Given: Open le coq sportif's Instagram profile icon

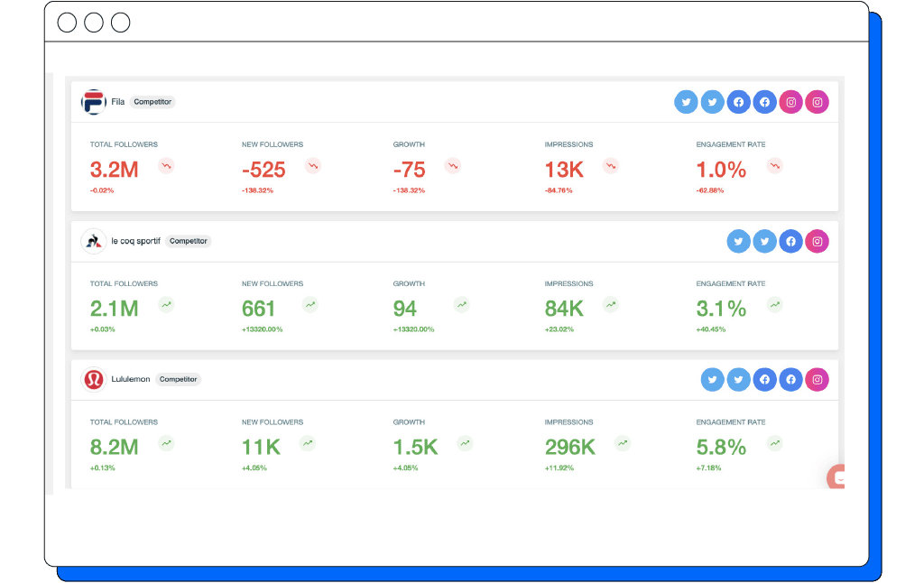Looking at the screenshot, I should coord(817,241).
